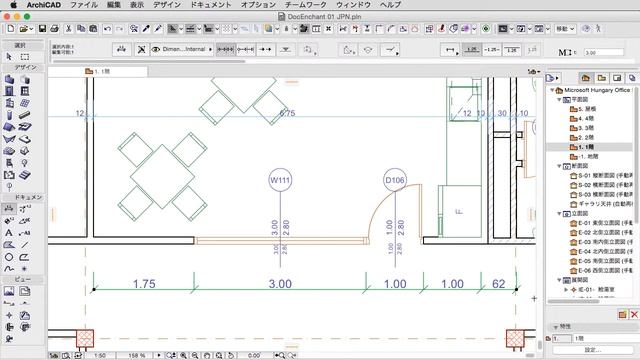Select the Door tool
The image size is (640, 360).
pos(9,91)
